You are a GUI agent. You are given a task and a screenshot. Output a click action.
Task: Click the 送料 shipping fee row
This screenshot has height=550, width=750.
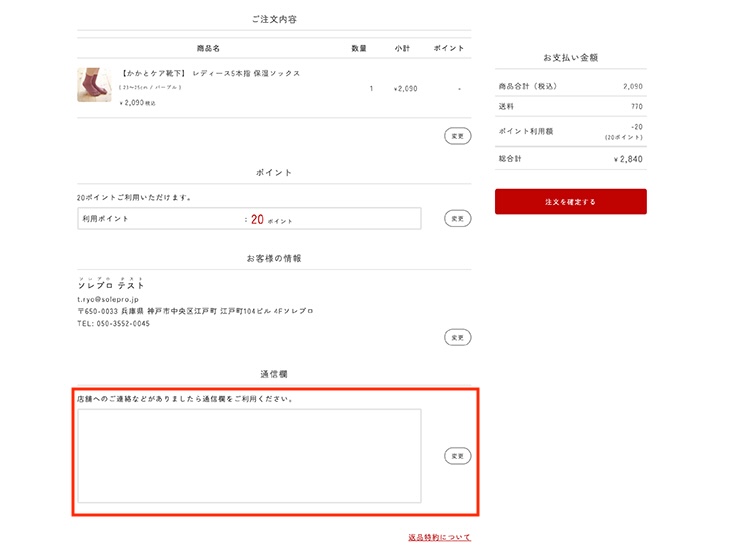570,106
